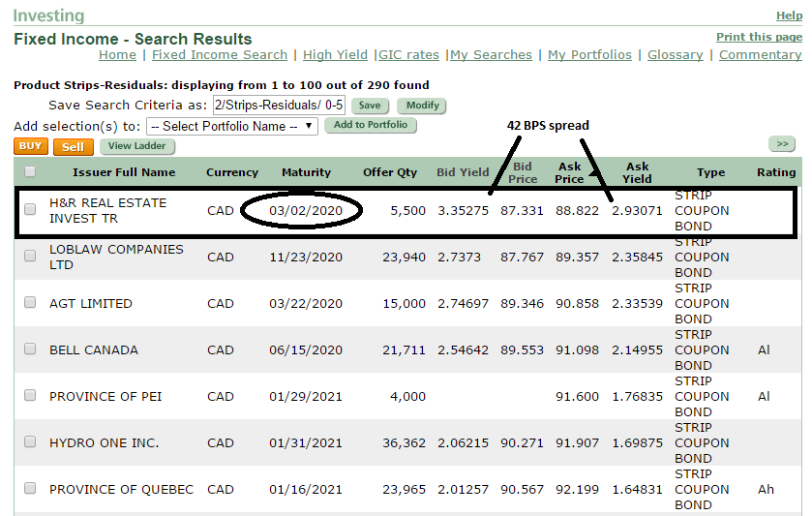
Task: Click ask yield value 2.93071
Action: click(637, 211)
